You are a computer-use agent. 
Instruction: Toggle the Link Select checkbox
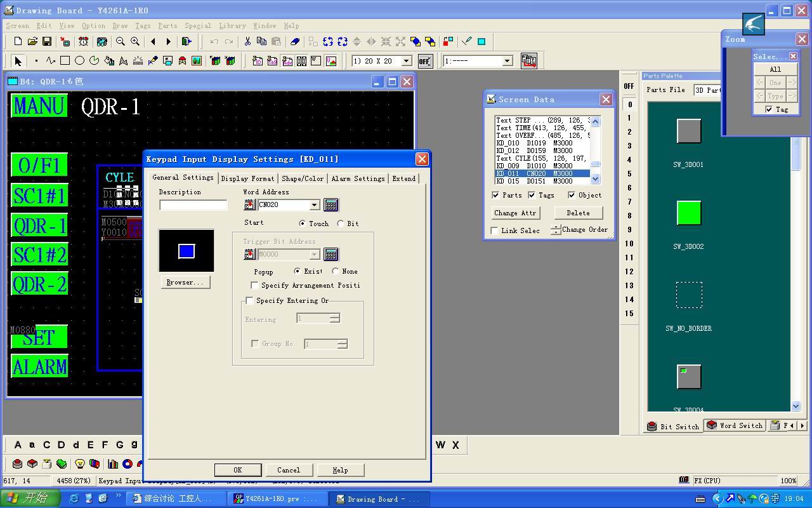pos(495,231)
